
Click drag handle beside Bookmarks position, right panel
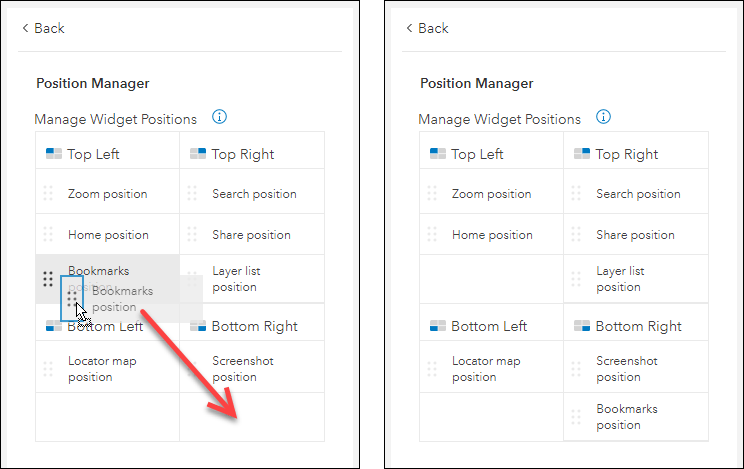[x=576, y=417]
